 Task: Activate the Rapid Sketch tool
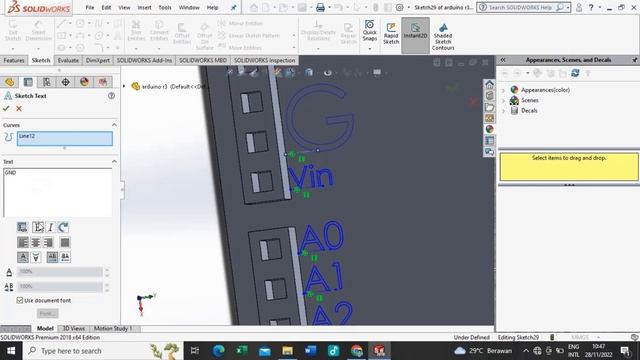[x=391, y=33]
